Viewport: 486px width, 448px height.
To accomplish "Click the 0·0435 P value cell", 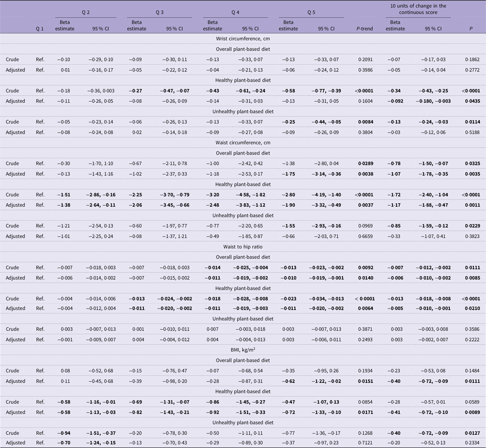I will 472,101.
